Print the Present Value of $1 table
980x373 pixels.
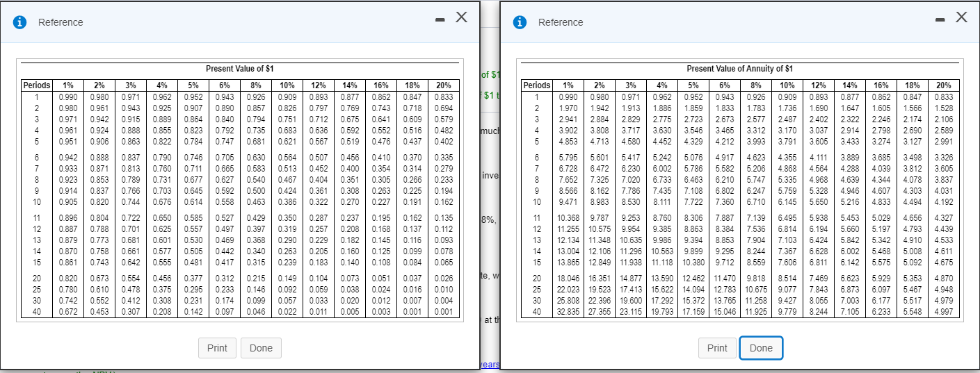click(x=217, y=348)
